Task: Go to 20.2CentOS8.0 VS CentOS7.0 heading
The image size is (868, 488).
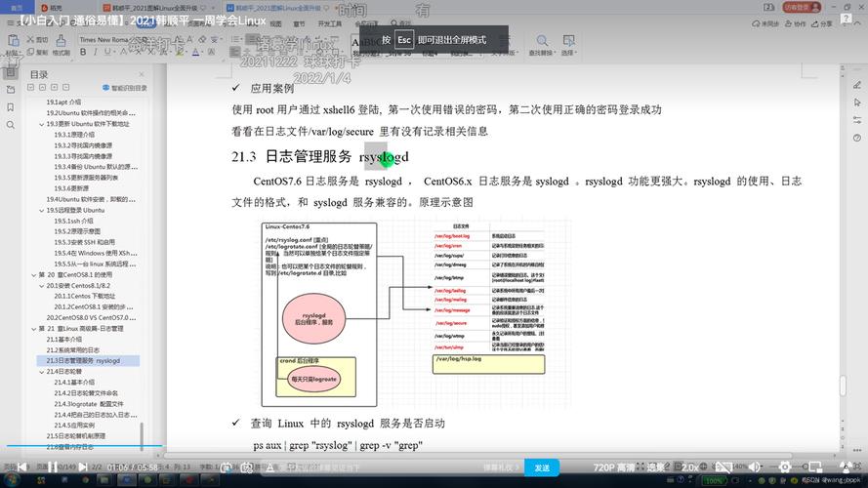Action: pyautogui.click(x=91, y=317)
